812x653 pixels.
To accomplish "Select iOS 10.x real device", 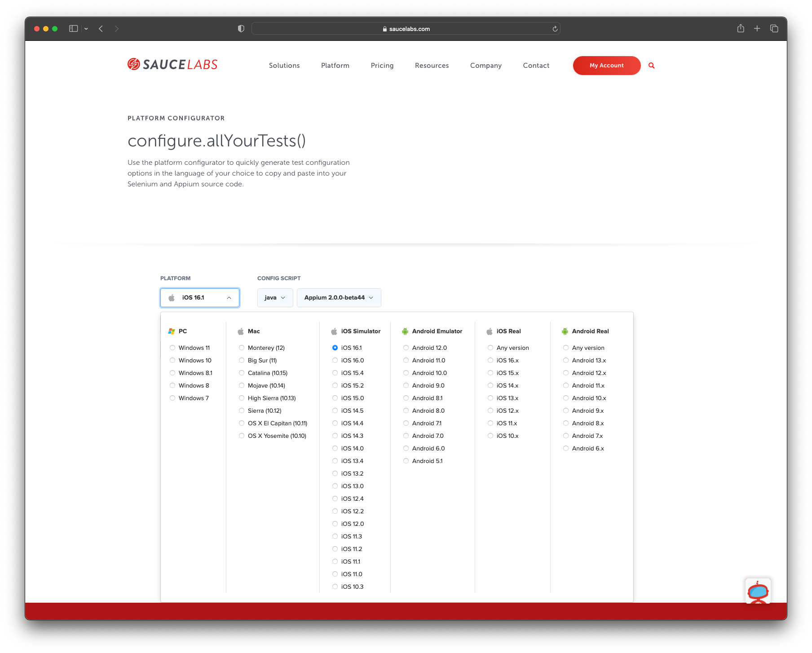I will click(x=503, y=436).
